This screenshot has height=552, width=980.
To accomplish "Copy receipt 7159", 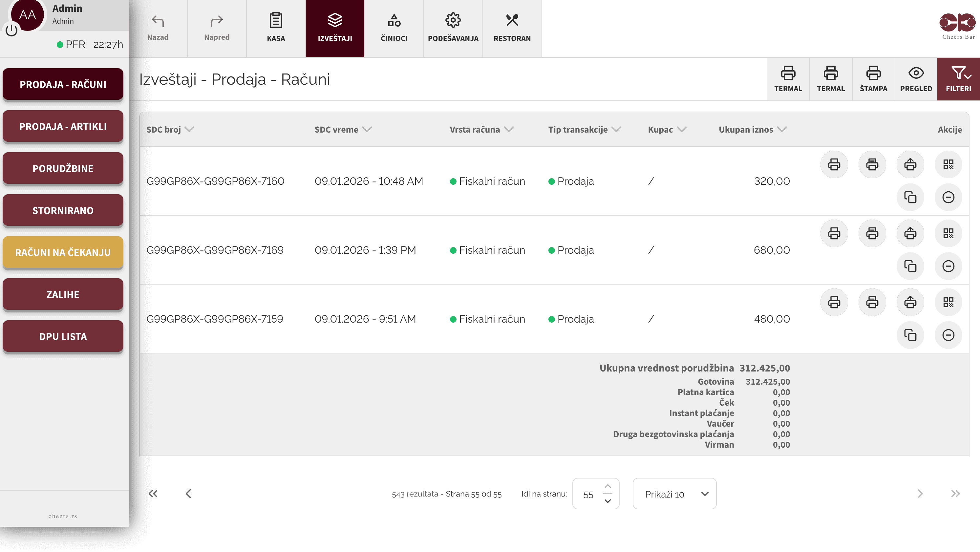I will pyautogui.click(x=910, y=335).
